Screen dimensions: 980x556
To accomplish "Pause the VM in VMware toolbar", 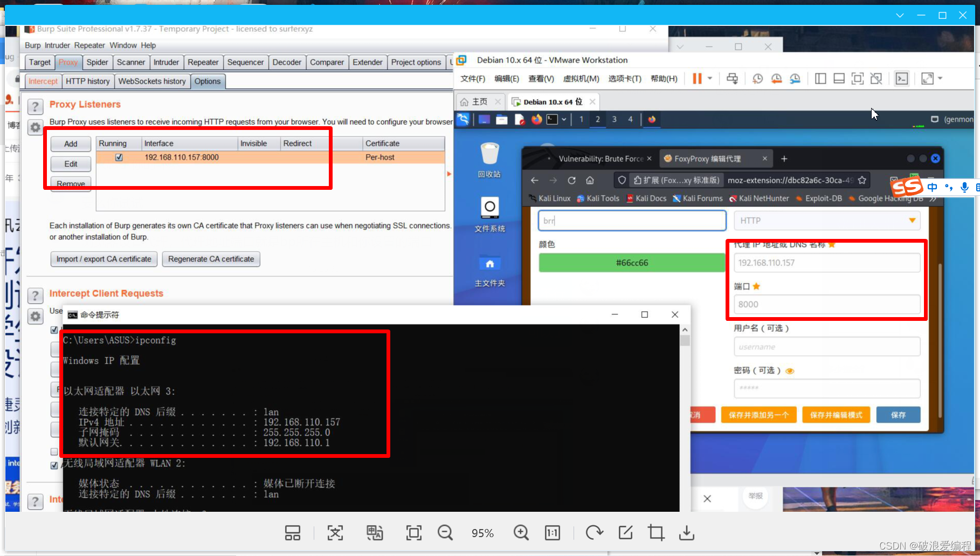I will [697, 79].
